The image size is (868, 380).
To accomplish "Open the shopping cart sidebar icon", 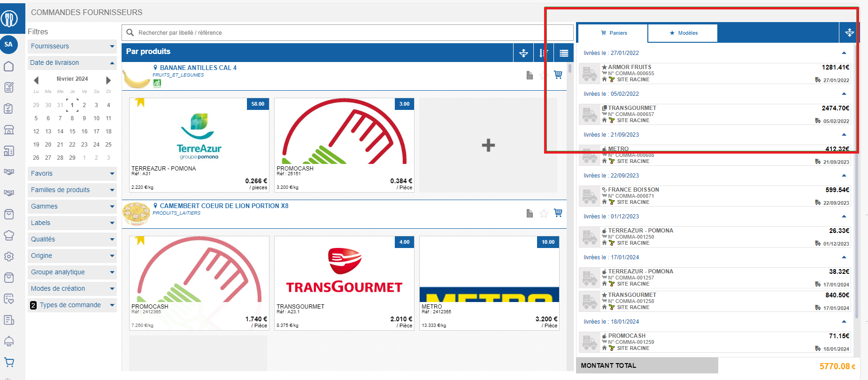I will (x=9, y=362).
